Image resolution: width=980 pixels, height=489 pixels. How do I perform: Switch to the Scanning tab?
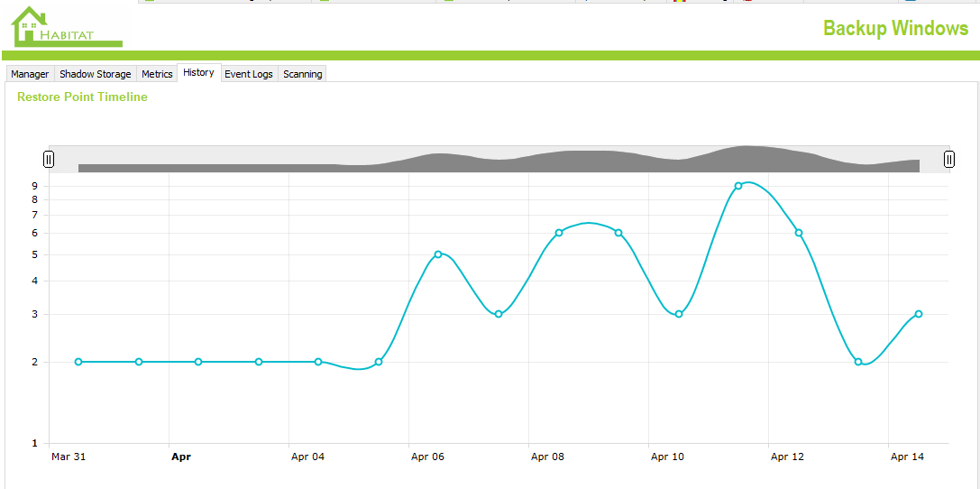(x=302, y=74)
